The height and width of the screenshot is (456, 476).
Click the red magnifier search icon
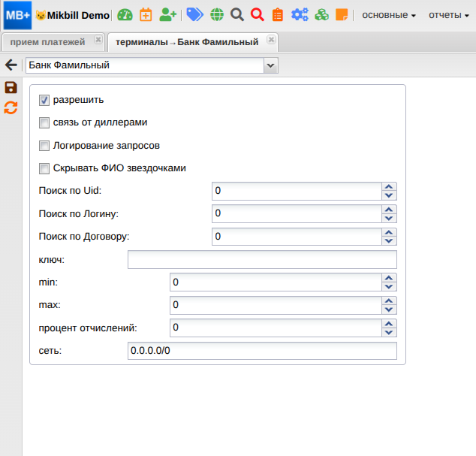click(258, 15)
